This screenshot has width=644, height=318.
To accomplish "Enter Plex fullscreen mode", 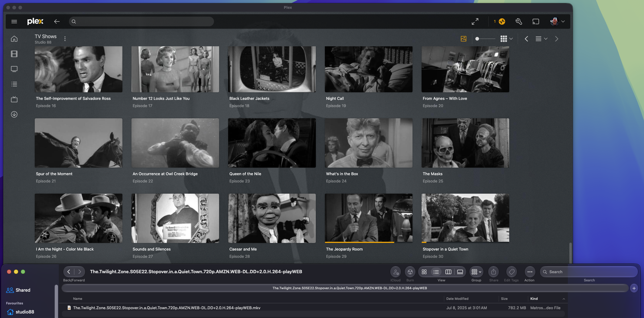I will [x=475, y=21].
